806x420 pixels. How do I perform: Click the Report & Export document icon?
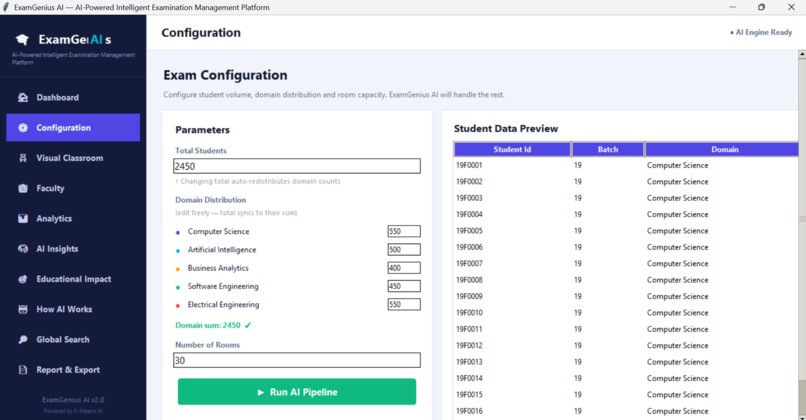tap(23, 370)
